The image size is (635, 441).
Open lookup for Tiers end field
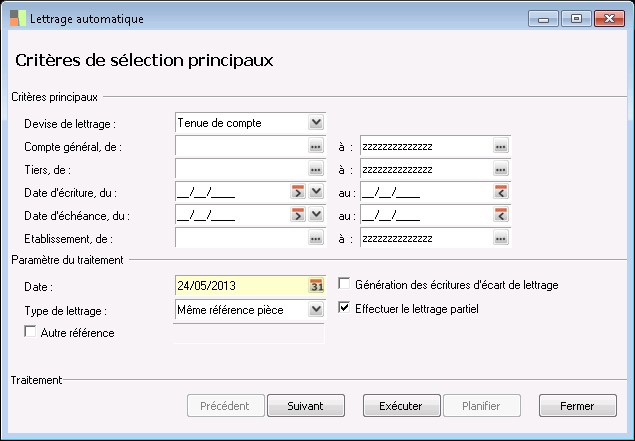coord(501,169)
